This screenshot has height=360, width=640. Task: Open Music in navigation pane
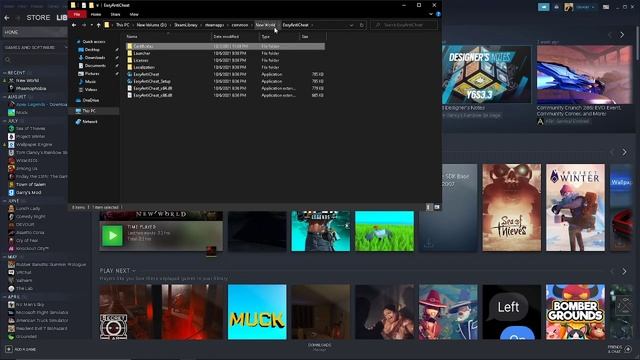tap(90, 82)
